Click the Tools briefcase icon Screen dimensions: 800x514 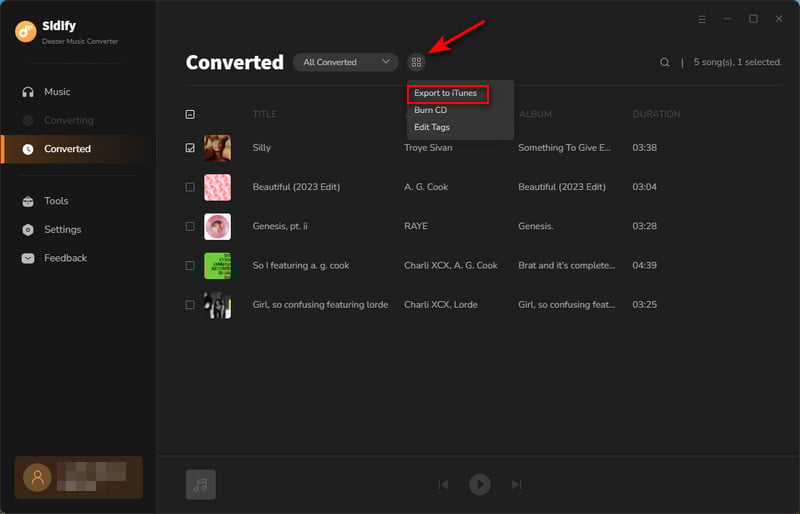click(x=28, y=201)
